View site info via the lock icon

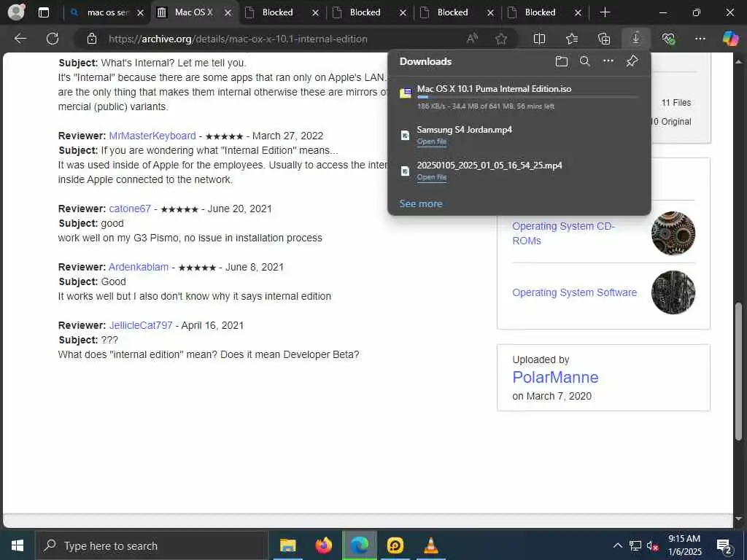(92, 39)
